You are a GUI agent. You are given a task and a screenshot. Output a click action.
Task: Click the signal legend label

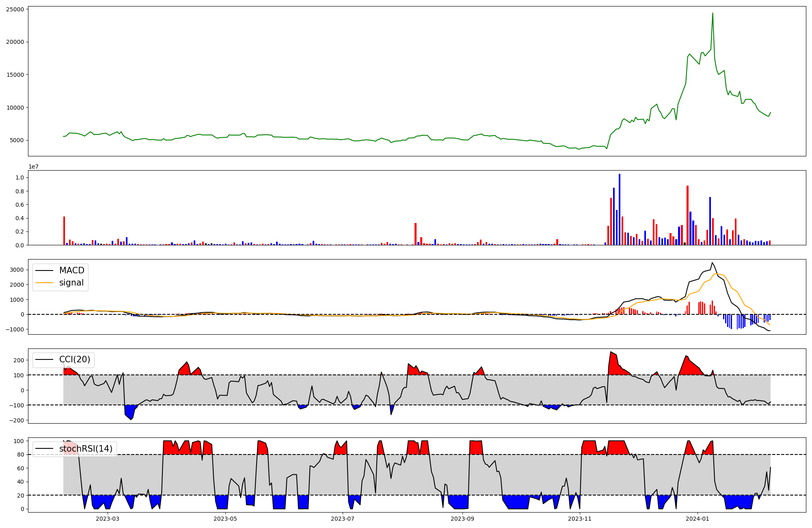pos(71,283)
